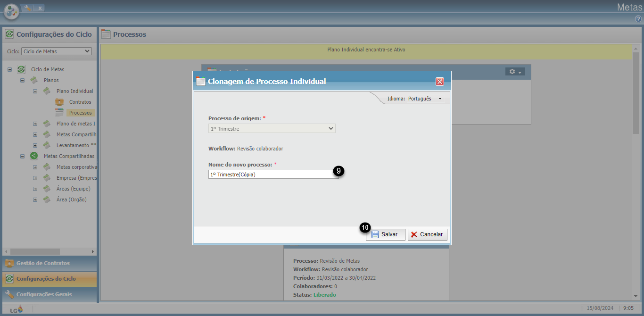Open the Ciclo de Metas dropdown

coord(57,51)
